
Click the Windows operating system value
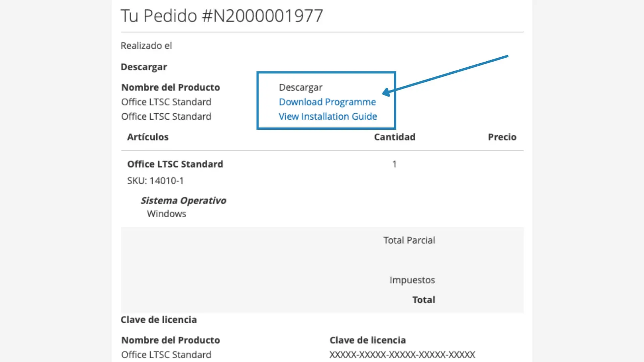tap(166, 214)
